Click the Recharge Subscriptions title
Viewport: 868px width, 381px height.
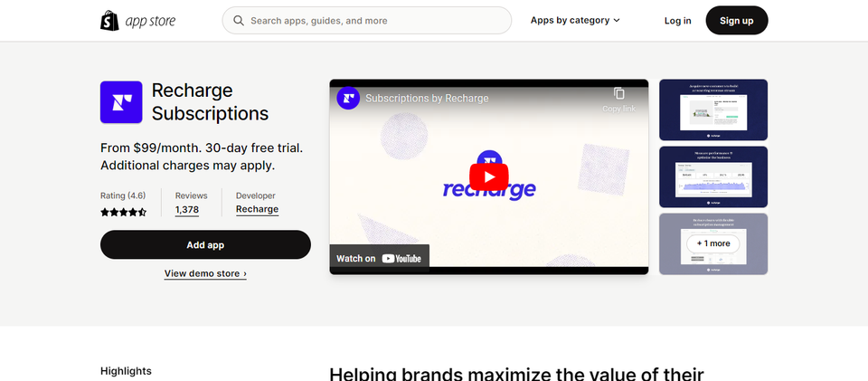211,102
